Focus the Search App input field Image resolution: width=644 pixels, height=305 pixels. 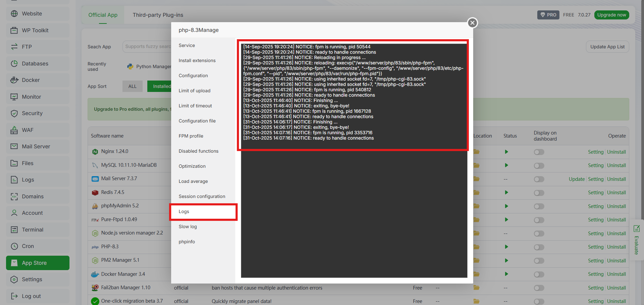pyautogui.click(x=147, y=47)
